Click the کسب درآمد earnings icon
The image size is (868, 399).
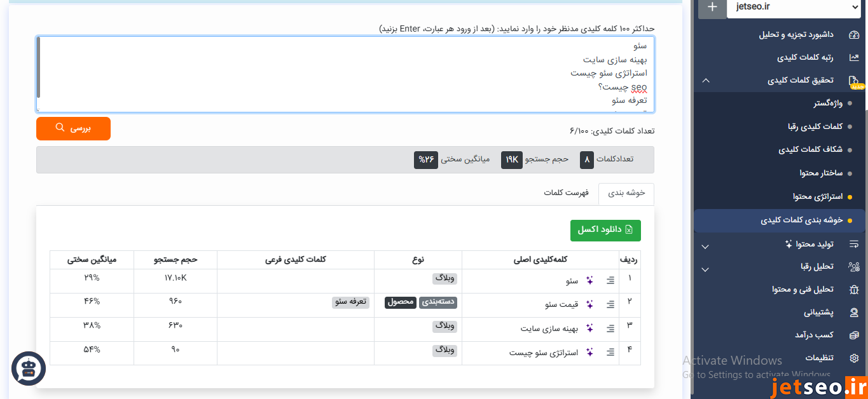pos(854,335)
